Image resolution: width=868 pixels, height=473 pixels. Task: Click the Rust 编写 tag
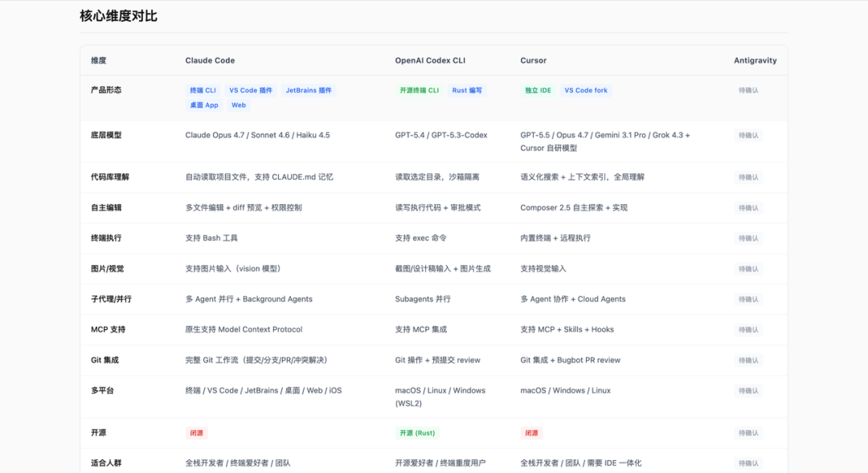click(467, 90)
